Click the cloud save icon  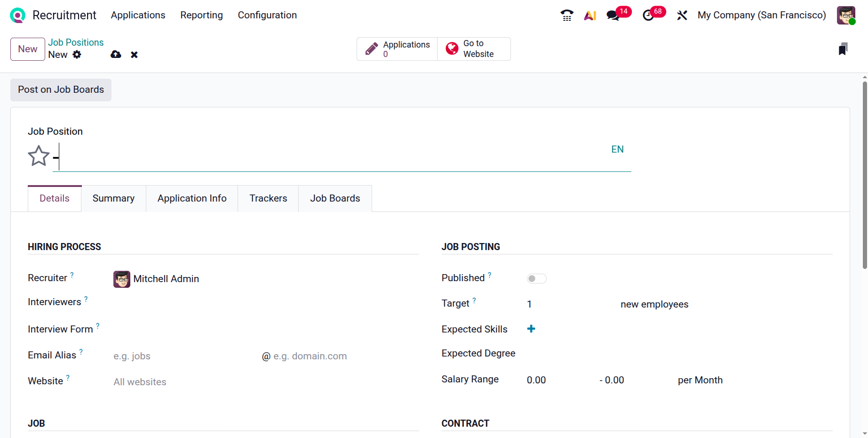[x=116, y=55]
